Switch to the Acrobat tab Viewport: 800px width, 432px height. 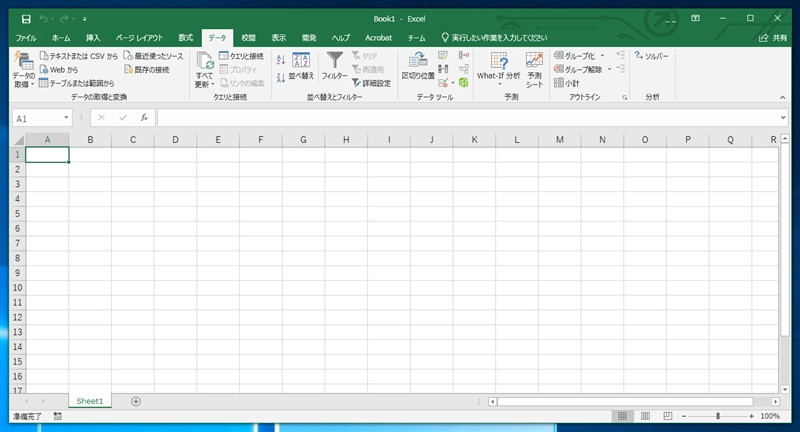click(378, 38)
